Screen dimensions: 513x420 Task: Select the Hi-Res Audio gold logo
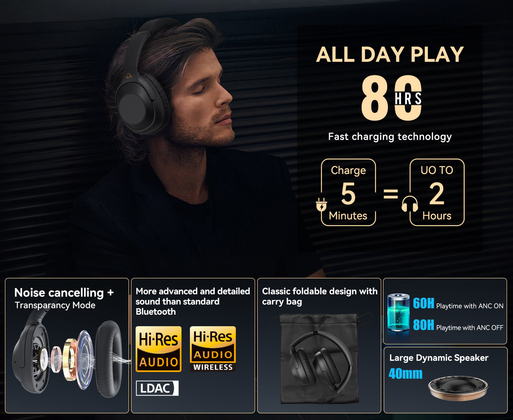tap(159, 349)
